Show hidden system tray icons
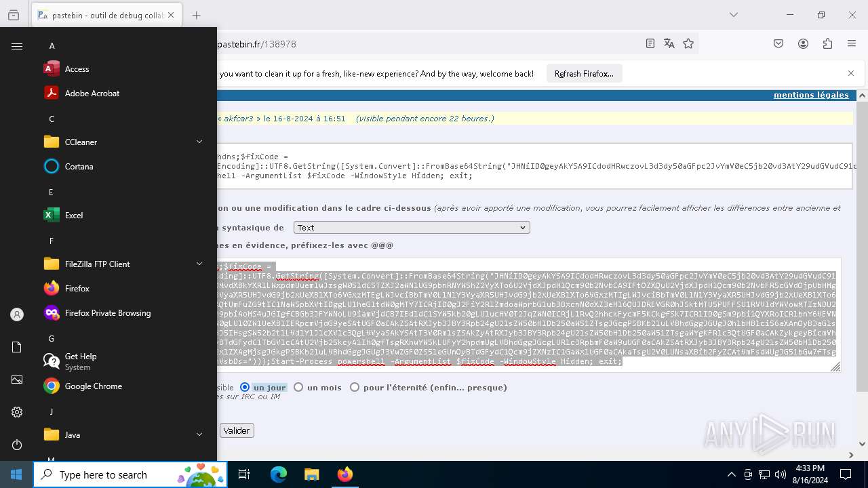The image size is (868, 488). pyautogui.click(x=731, y=475)
